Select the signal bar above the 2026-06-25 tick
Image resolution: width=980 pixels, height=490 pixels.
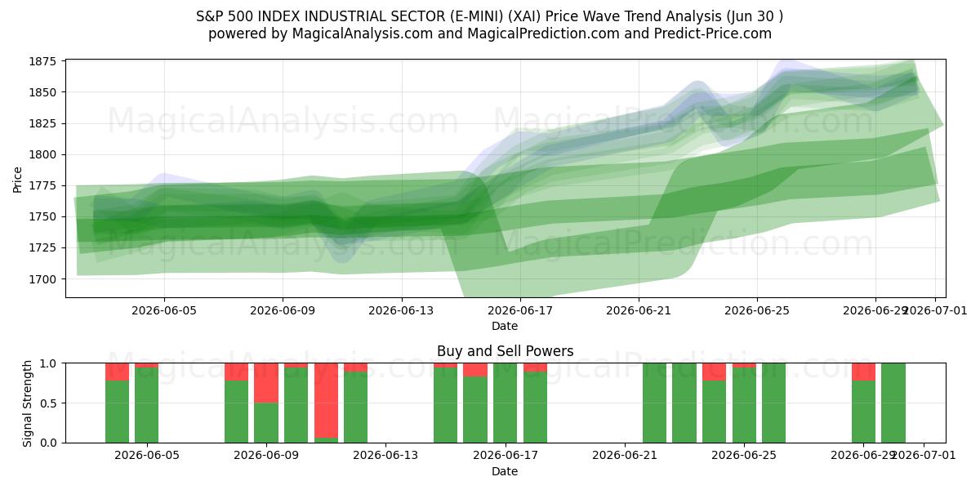point(744,403)
